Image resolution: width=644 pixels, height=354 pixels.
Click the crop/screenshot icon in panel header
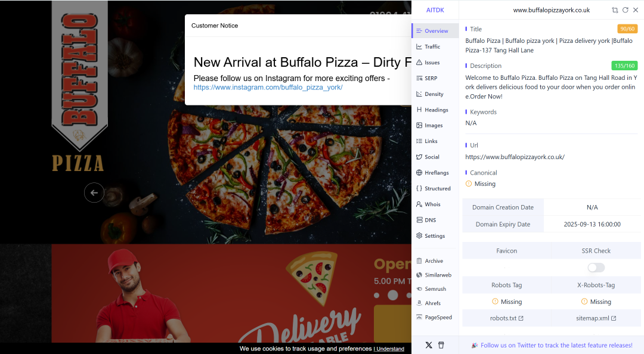[615, 10]
